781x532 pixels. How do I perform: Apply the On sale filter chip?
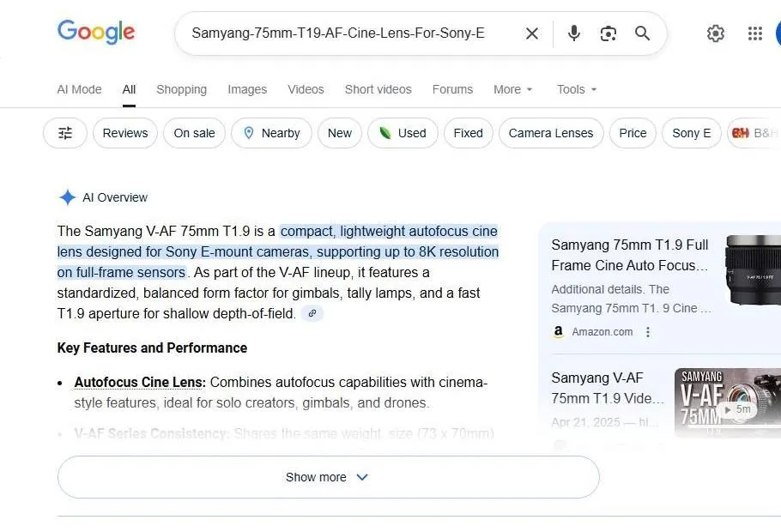tap(194, 133)
